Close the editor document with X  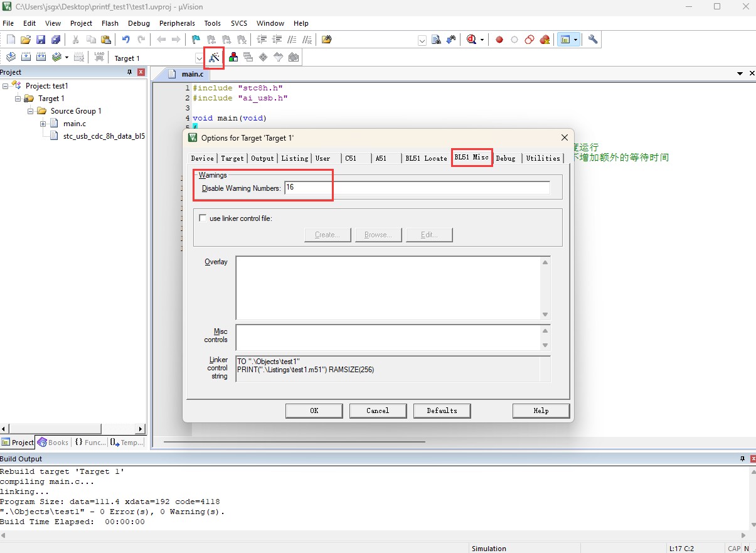point(751,73)
